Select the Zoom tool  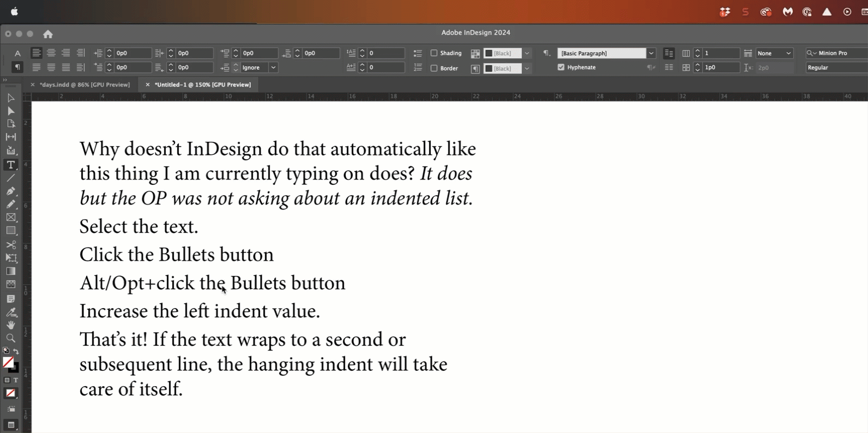[10, 338]
